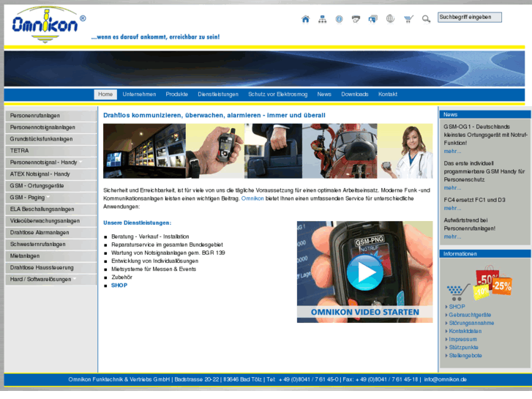
Task: Click info@omnikon.de email in footer
Action: 445,379
